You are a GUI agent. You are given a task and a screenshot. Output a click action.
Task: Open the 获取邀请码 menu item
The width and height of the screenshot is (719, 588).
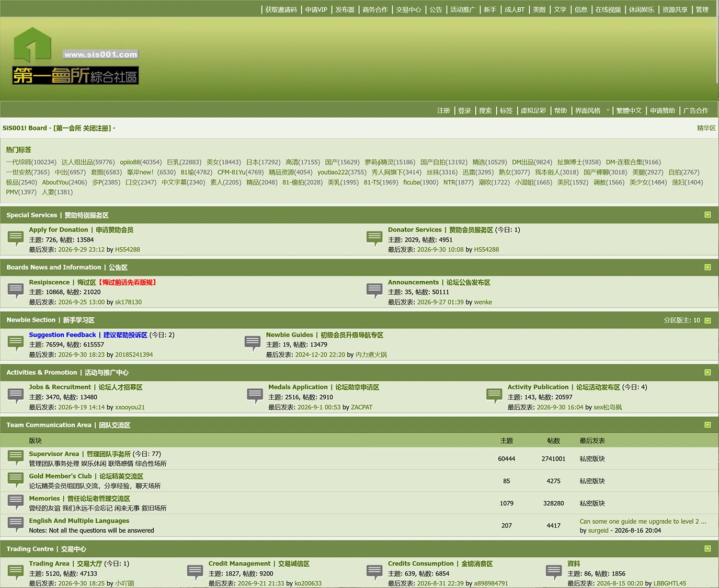pos(281,9)
